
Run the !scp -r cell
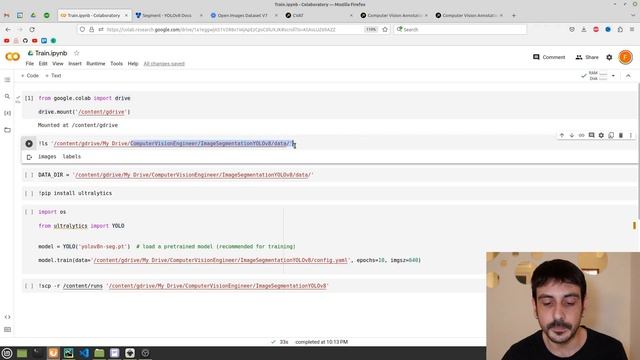(29, 286)
